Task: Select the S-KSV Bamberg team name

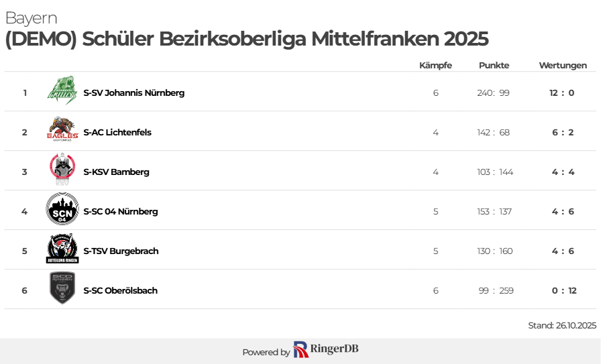Action: pyautogui.click(x=116, y=172)
